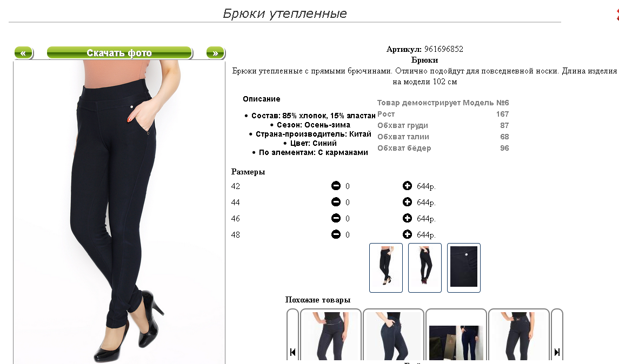Go to previous photo with « button
Screen dimensions: 619x364
[x=24, y=53]
